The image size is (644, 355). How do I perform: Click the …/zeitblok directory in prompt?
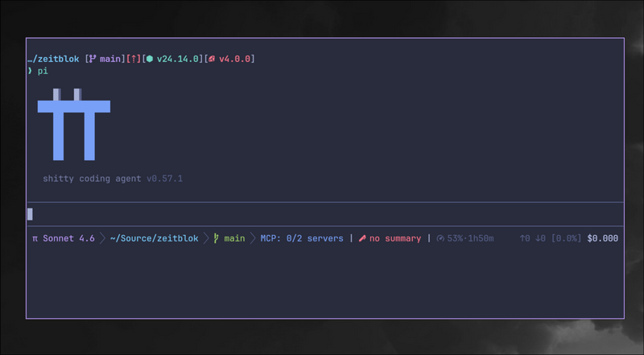coord(53,60)
